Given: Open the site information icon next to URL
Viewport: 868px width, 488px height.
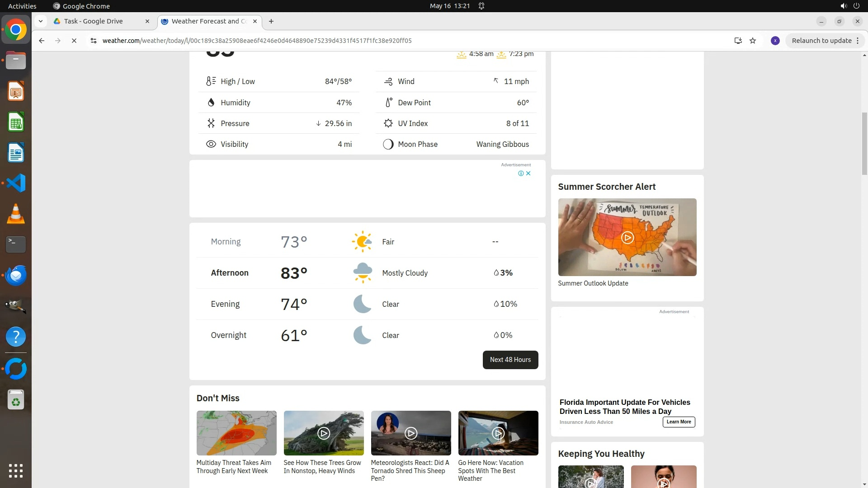Looking at the screenshot, I should (93, 41).
